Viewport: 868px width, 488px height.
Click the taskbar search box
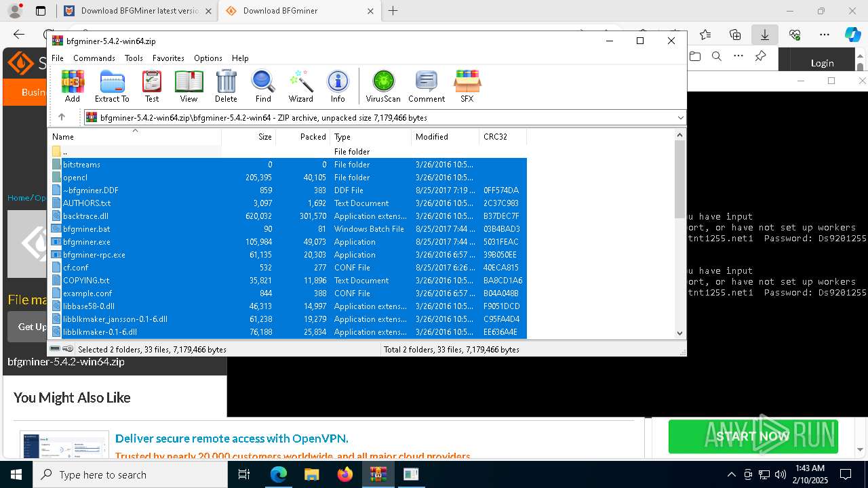(x=130, y=474)
